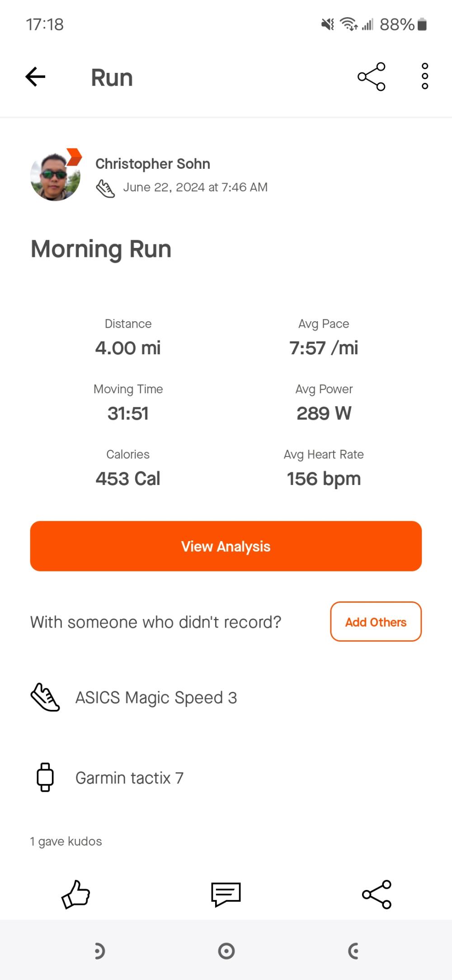Image resolution: width=452 pixels, height=980 pixels.
Task: View who gave kudos
Action: pos(66,841)
